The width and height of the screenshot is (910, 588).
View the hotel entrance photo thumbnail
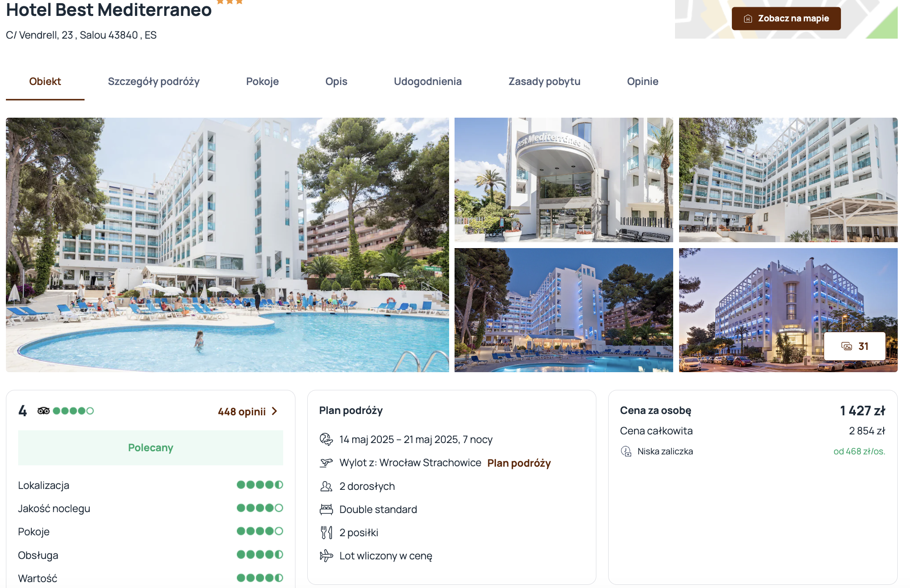(564, 180)
